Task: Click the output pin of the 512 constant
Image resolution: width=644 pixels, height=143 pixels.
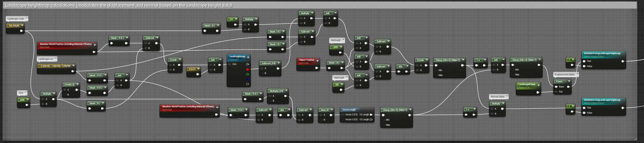Action: pyautogui.click(x=235, y=24)
